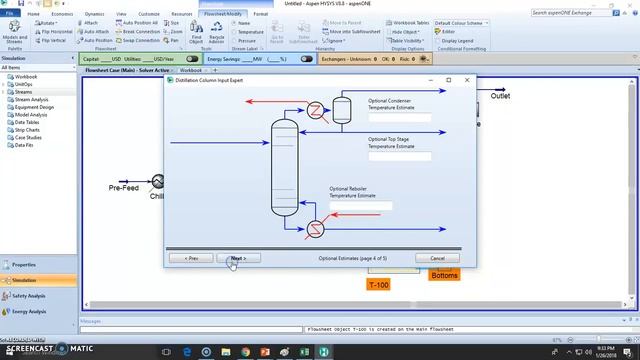This screenshot has width=640, height=360.
Task: Click the condenser symbol in the column diagram
Action: click(316, 110)
